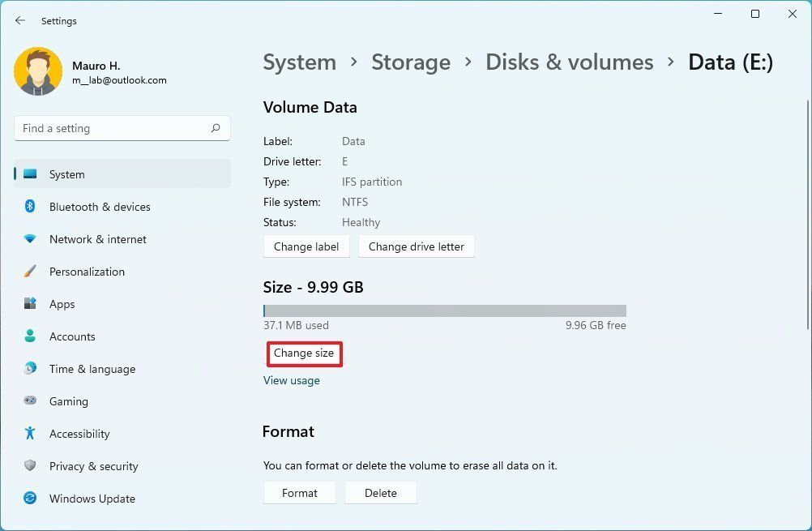Open Bluetooth & devices settings
The image size is (812, 531).
coord(99,207)
